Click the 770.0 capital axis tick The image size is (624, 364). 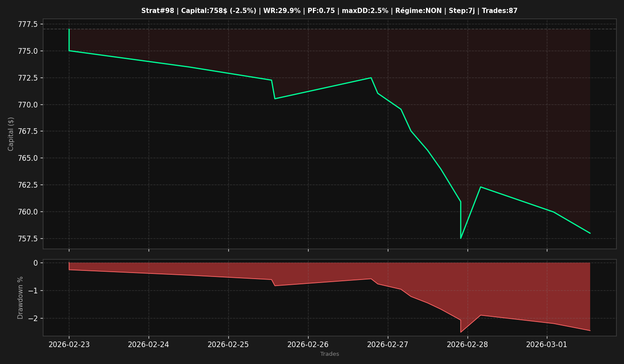[x=28, y=105]
